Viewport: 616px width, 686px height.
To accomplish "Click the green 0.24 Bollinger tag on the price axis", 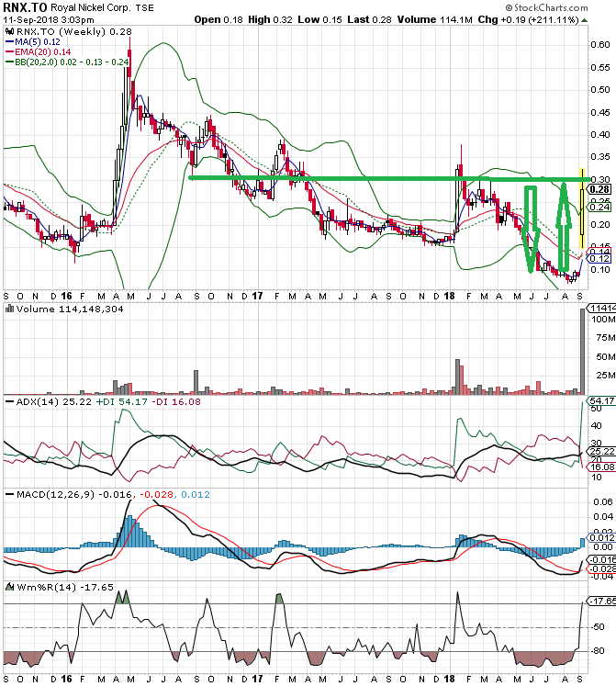I will click(x=599, y=207).
